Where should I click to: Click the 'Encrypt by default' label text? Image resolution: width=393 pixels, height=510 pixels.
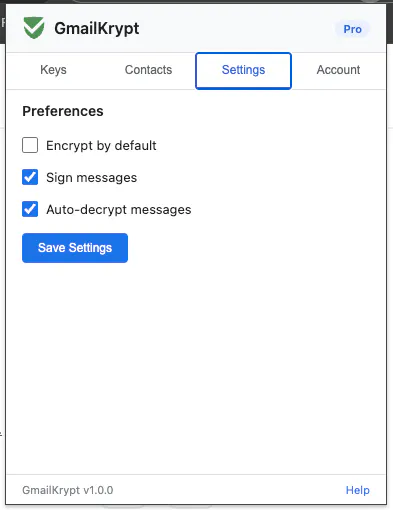(x=101, y=146)
